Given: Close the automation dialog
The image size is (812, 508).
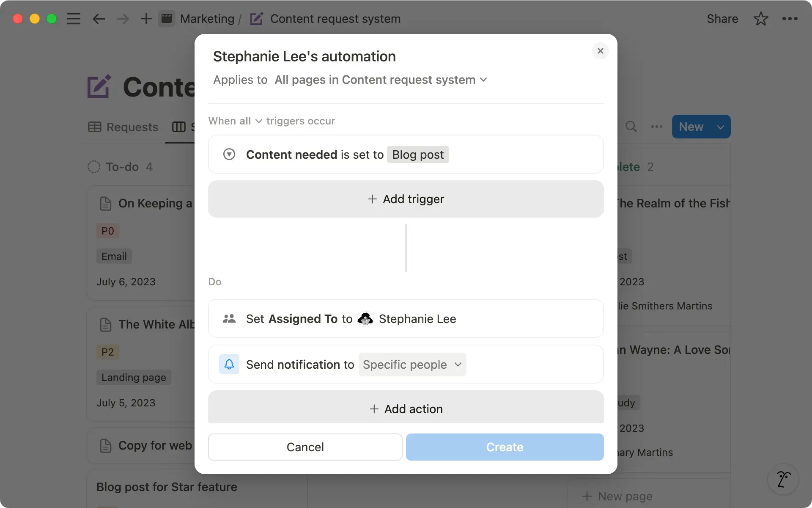Looking at the screenshot, I should 600,51.
